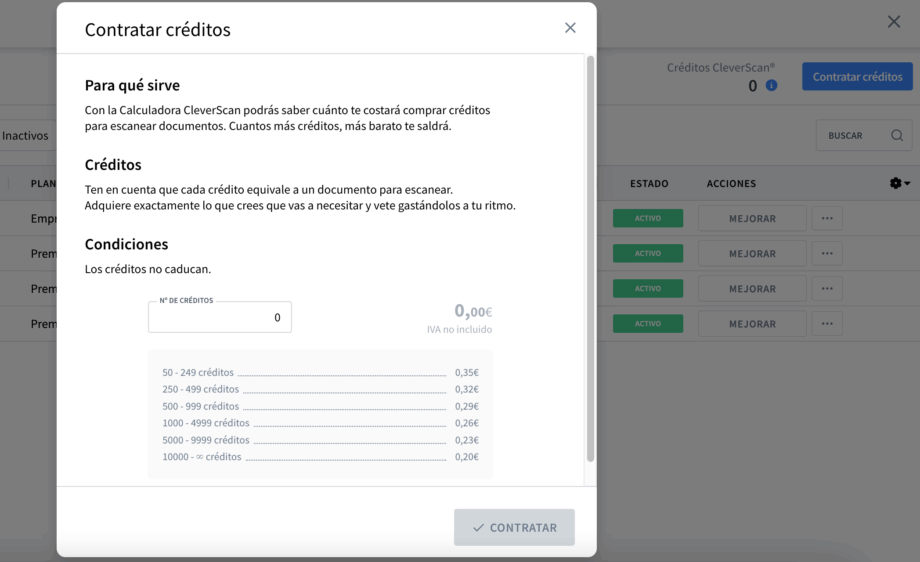Click the search magnifier icon
The image size is (920, 562).
tap(897, 136)
